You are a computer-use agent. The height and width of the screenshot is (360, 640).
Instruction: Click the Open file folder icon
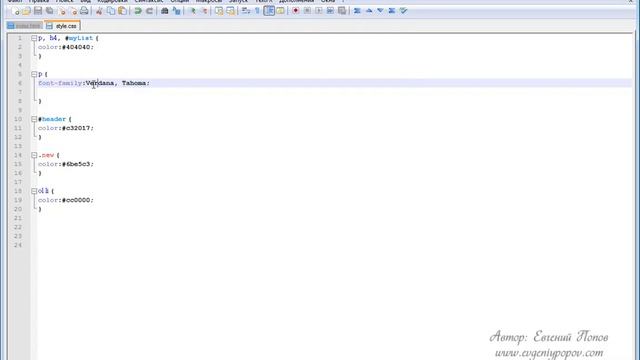pyautogui.click(x=27, y=11)
